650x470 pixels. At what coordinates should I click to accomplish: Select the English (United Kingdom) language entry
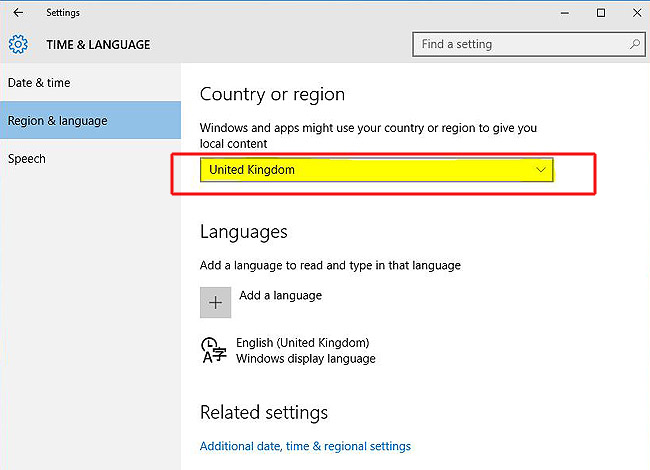click(302, 343)
